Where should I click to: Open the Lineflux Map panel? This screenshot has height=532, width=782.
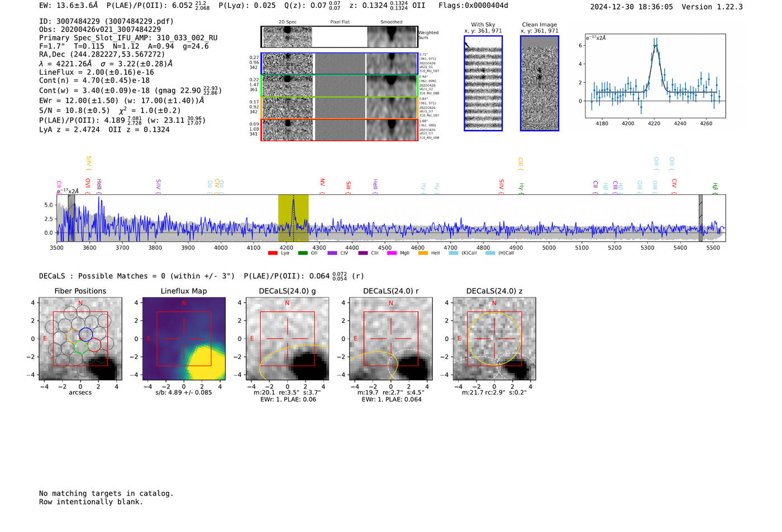[184, 339]
